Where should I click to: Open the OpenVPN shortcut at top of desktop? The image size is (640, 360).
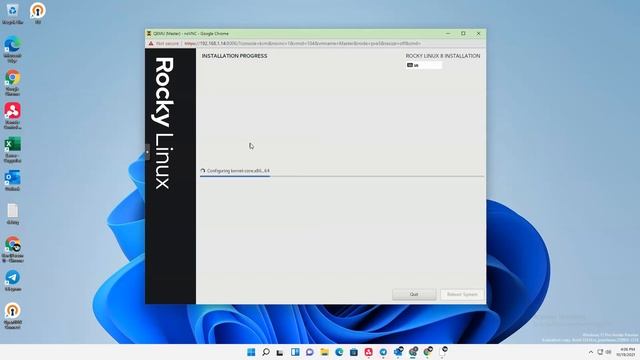(38, 13)
